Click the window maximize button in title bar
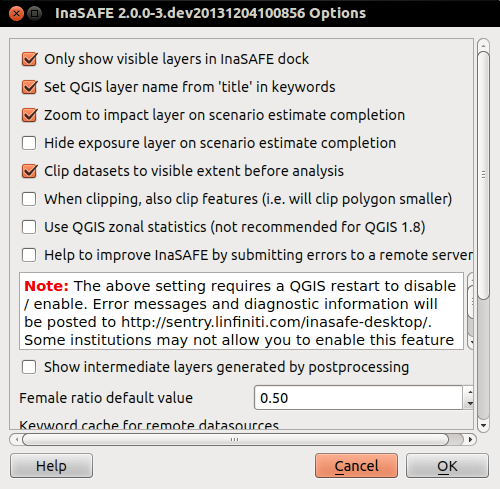The image size is (500, 489). pos(34,14)
